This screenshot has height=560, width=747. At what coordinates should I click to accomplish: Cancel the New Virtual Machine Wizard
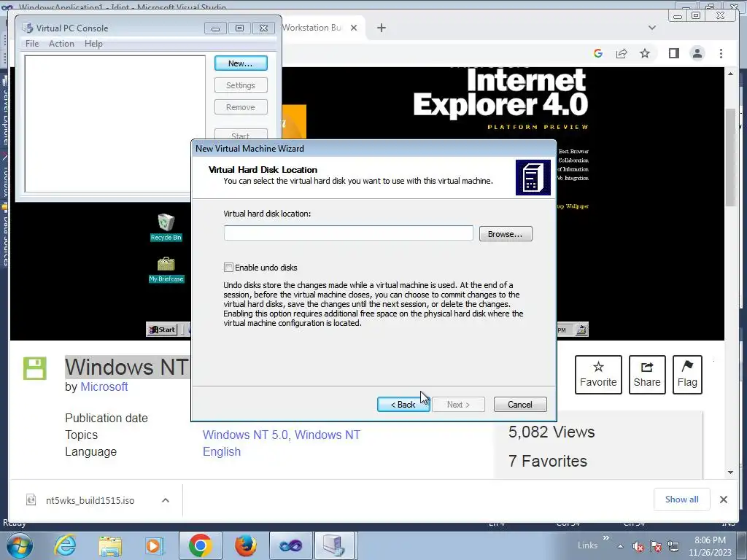[519, 404]
